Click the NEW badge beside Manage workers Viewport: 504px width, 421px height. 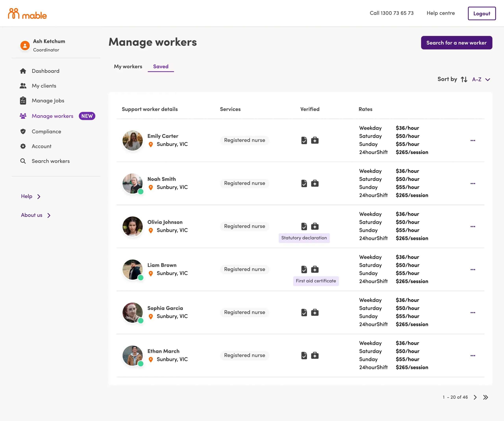pos(87,116)
